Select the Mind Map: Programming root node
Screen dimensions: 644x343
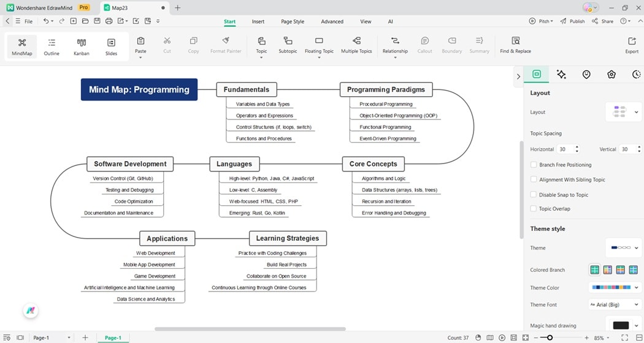click(x=139, y=89)
